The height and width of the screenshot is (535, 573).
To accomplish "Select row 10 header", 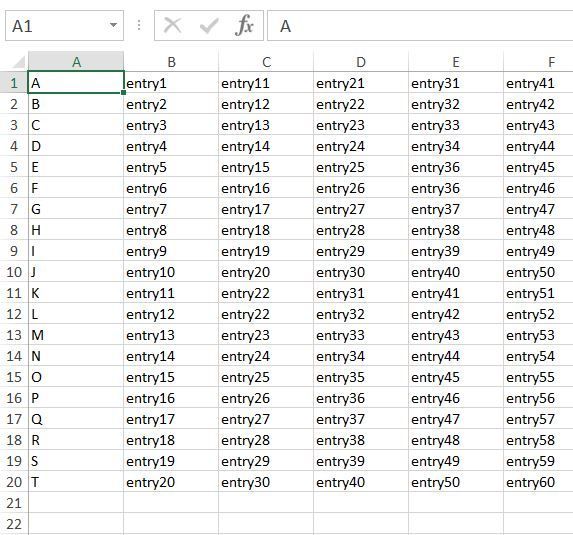I will (x=14, y=272).
